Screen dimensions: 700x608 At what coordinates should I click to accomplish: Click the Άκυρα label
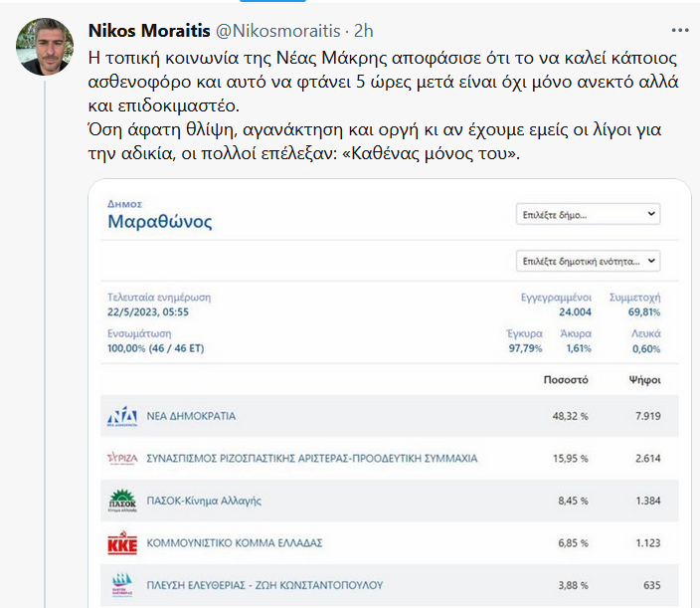(x=576, y=333)
